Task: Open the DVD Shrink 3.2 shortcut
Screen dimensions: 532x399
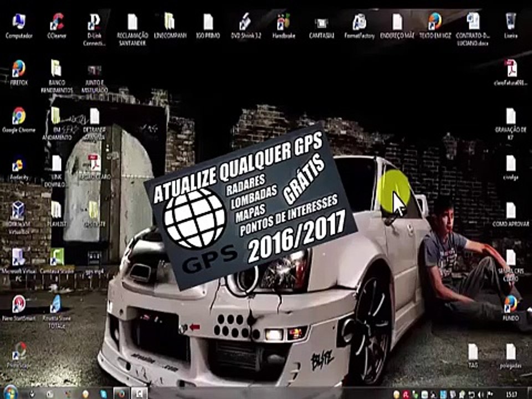Action: (x=244, y=23)
